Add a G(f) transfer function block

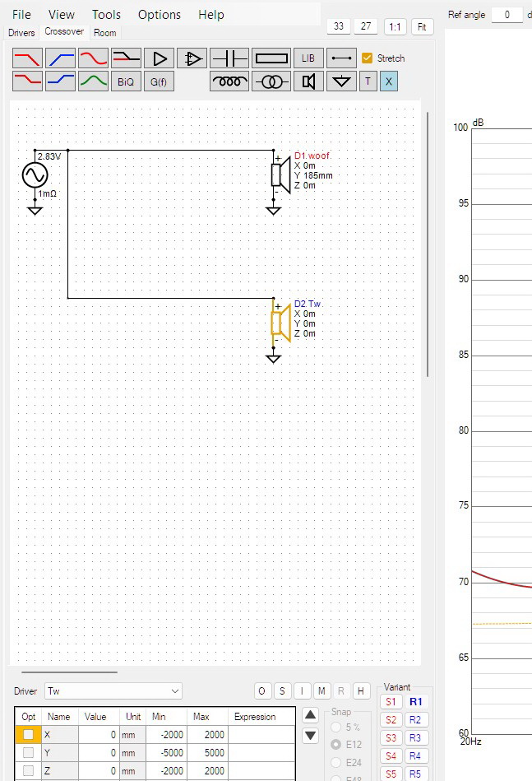[x=159, y=81]
